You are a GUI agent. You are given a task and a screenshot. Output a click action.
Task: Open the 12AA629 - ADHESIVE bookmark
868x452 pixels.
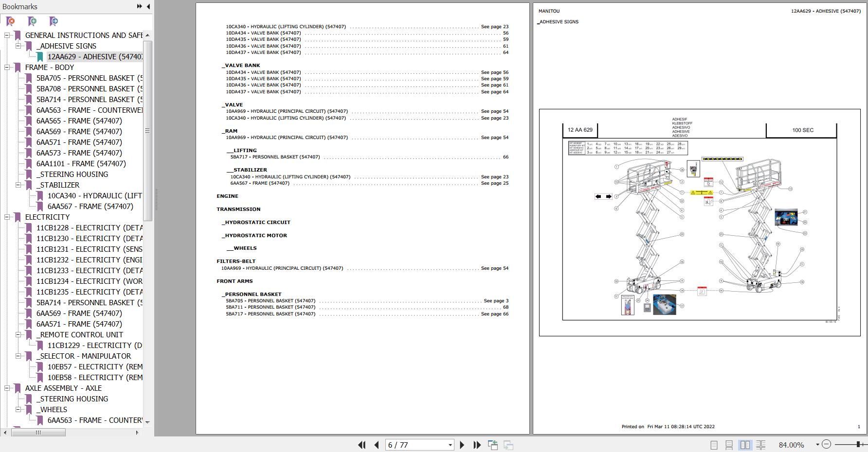pyautogui.click(x=95, y=57)
